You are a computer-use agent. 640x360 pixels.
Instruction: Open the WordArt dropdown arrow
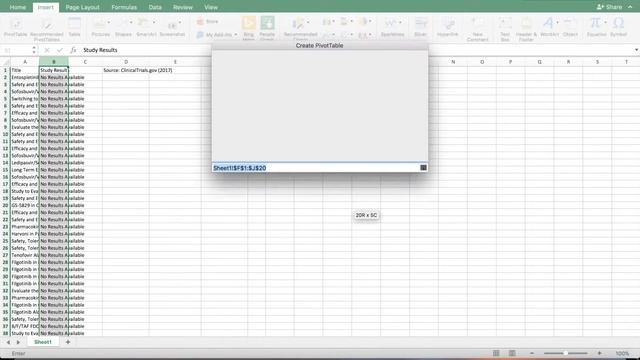pos(558,22)
